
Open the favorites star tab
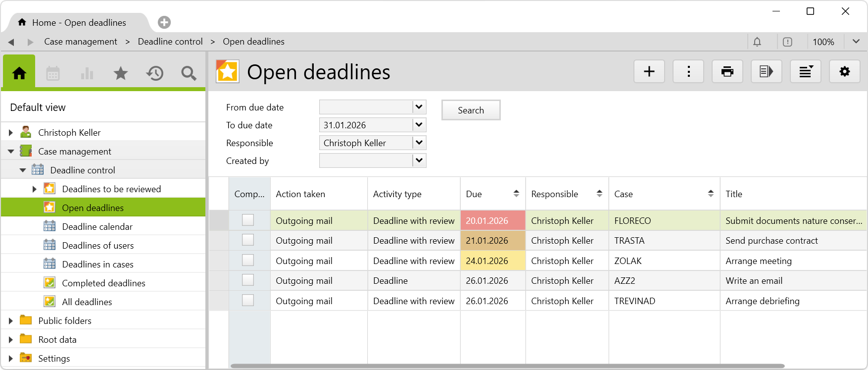121,73
